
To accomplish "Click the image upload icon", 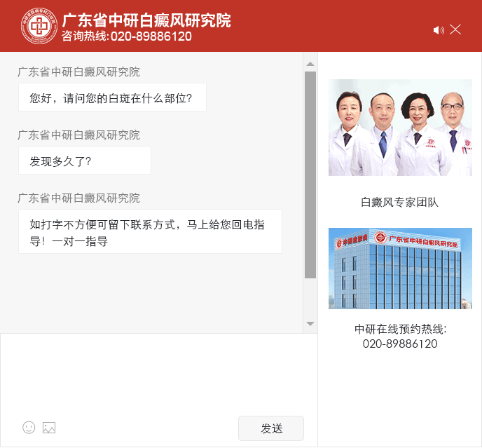I will 49,428.
